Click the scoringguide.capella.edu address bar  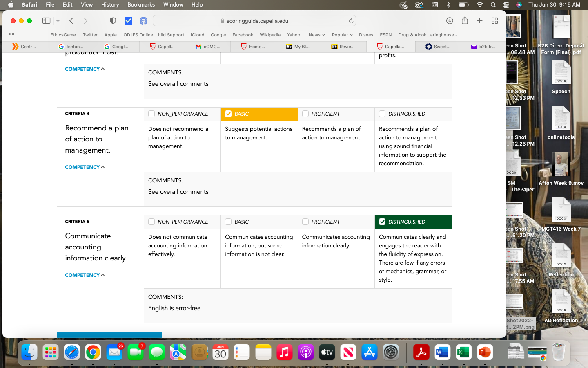coord(254,21)
